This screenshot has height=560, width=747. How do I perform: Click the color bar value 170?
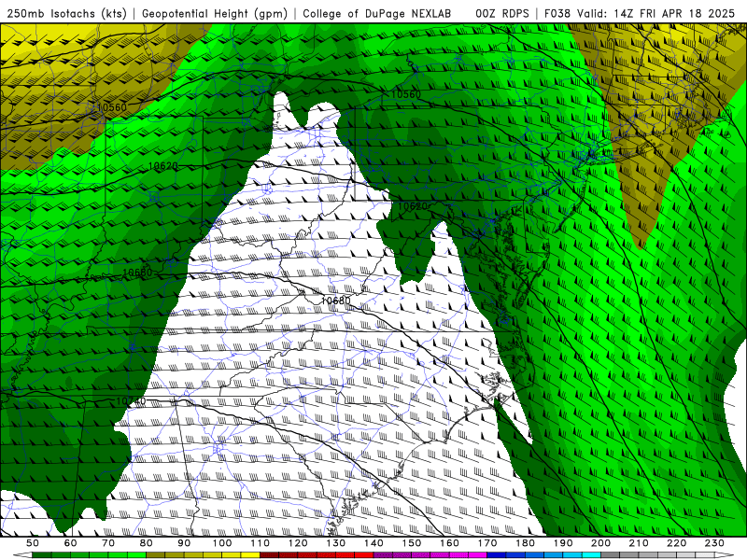[487, 543]
